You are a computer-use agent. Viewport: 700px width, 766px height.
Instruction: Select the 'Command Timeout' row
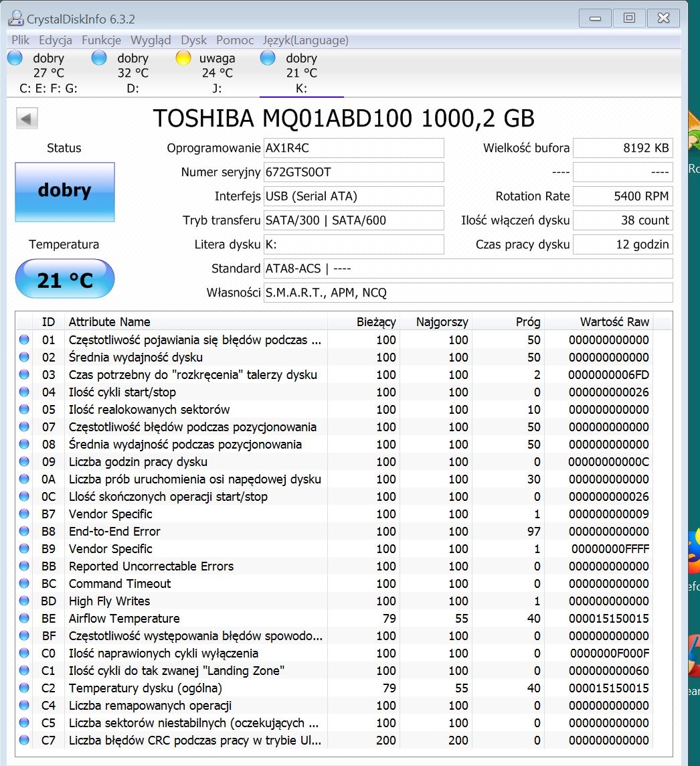(335, 583)
